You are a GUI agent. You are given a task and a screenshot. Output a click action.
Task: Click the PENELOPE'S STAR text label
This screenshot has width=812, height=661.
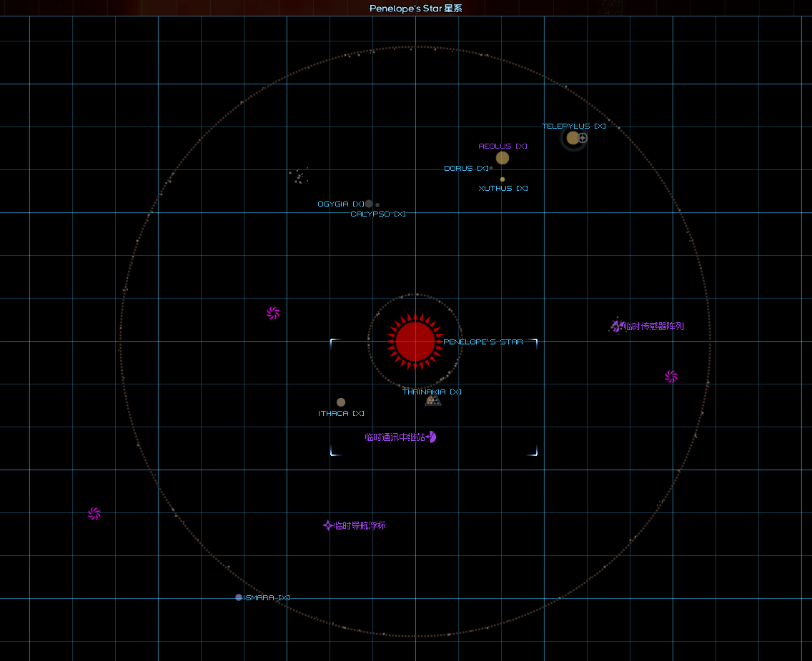pos(483,342)
